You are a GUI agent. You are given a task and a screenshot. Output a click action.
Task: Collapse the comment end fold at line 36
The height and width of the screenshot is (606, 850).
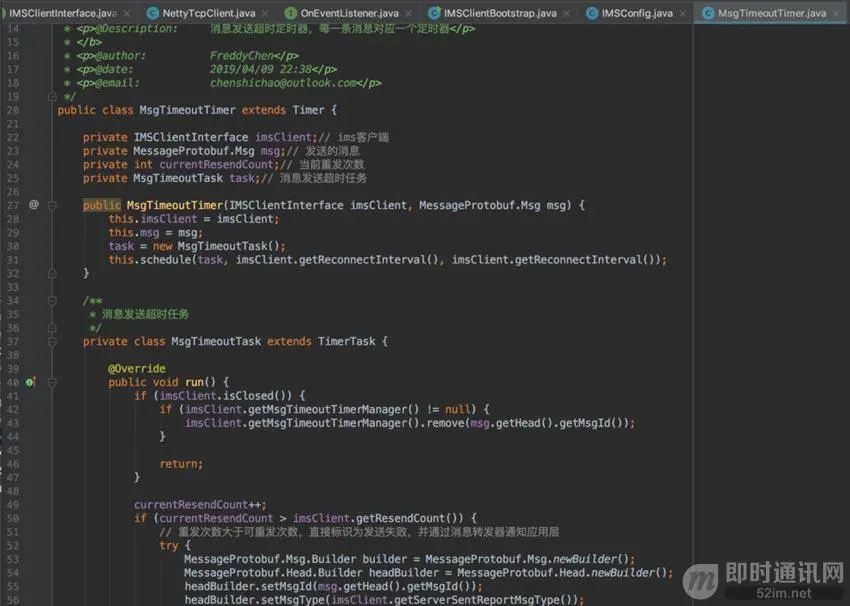click(x=52, y=328)
